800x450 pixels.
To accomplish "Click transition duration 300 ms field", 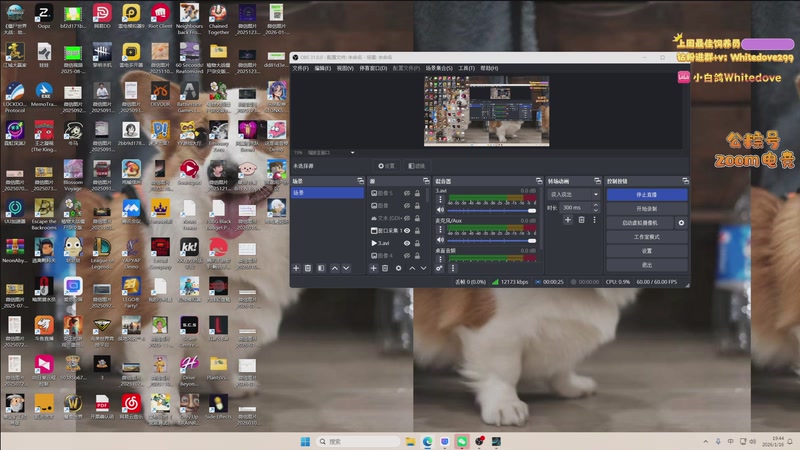I will click(x=576, y=208).
